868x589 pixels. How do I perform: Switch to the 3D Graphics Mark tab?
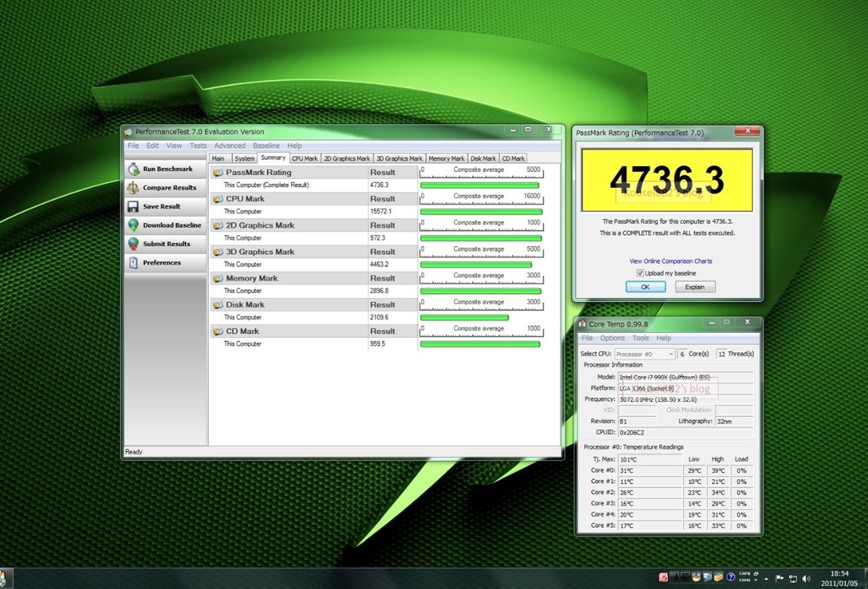(399, 159)
